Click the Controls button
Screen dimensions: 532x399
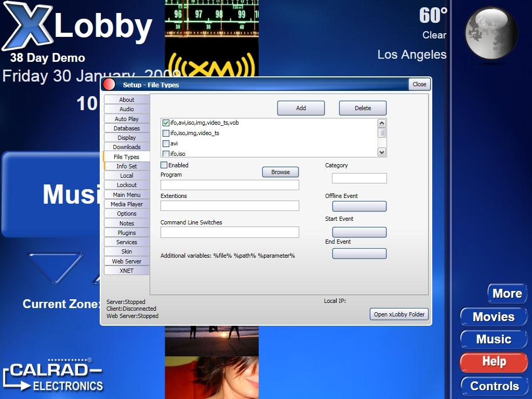pyautogui.click(x=495, y=386)
